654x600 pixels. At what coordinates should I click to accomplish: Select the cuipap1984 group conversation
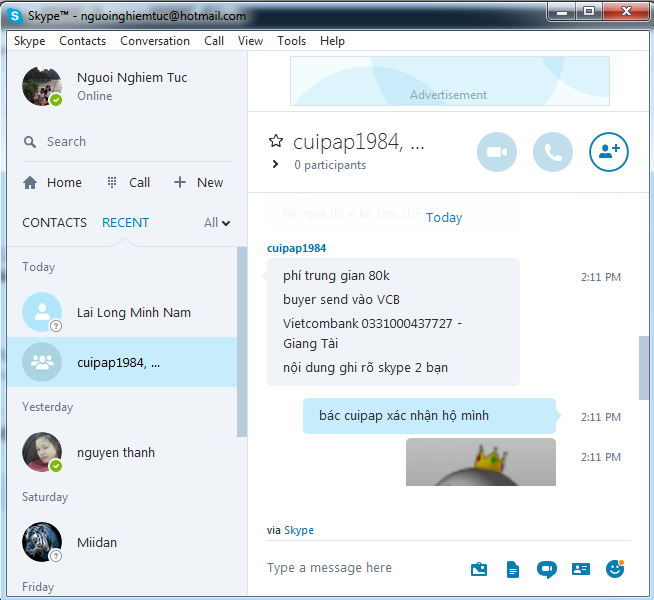[122, 362]
